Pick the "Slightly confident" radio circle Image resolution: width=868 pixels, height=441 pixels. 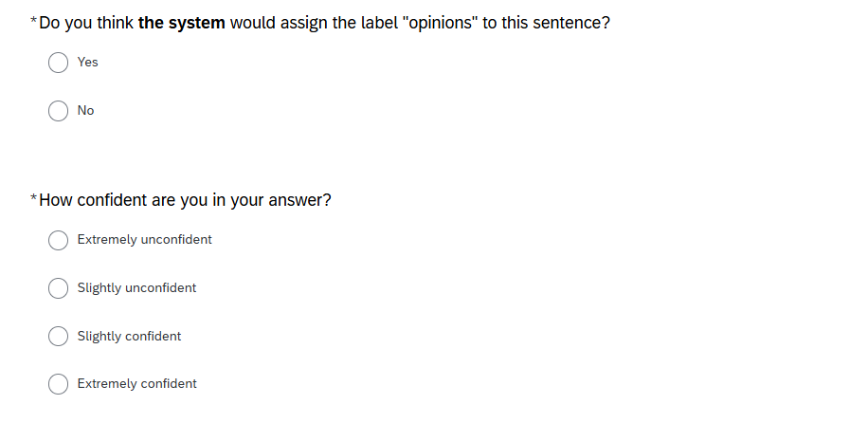[58, 337]
